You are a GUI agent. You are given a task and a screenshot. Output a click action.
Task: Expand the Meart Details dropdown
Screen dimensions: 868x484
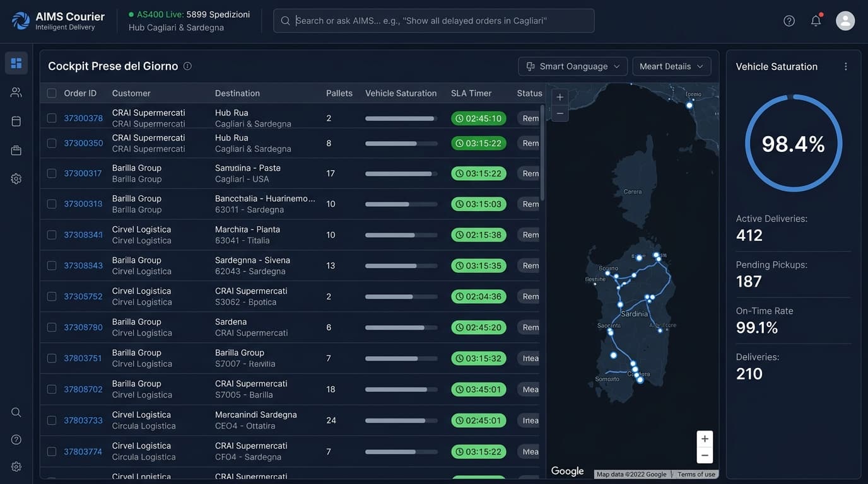click(672, 66)
